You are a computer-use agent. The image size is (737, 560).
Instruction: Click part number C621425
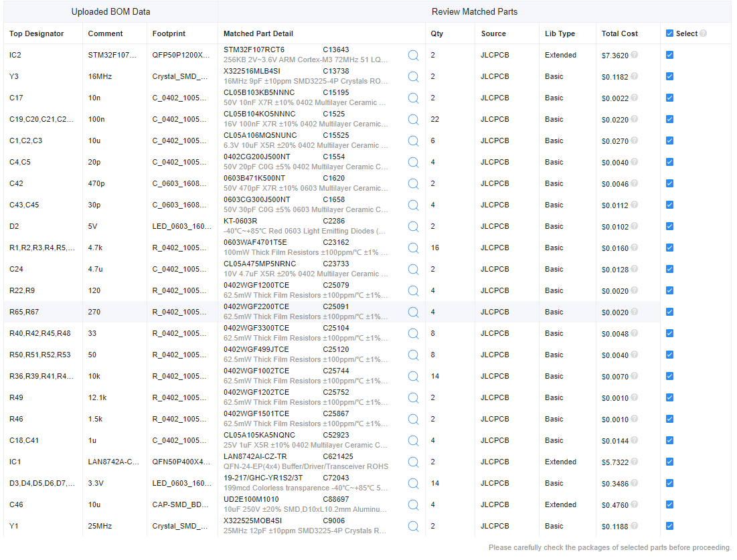point(338,457)
